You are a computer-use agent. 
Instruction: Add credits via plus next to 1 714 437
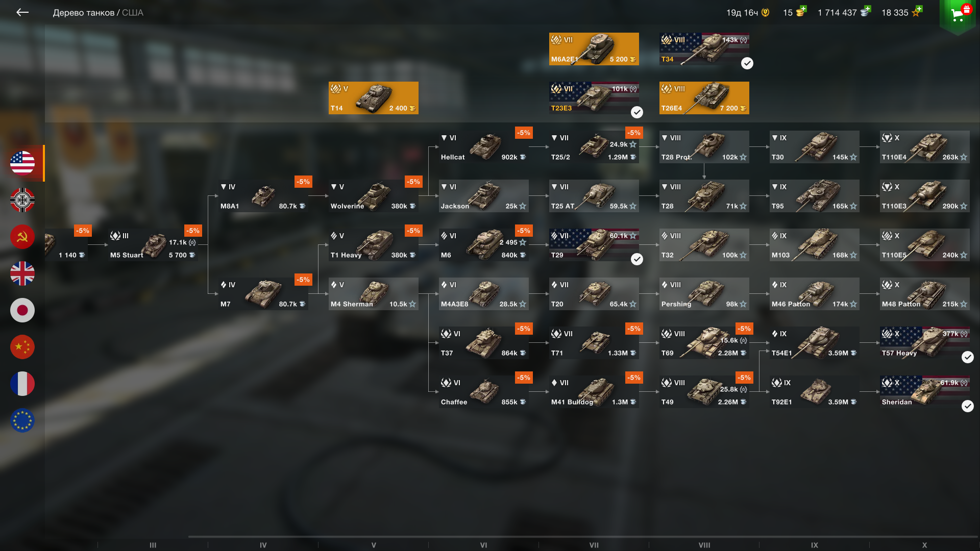coord(868,9)
